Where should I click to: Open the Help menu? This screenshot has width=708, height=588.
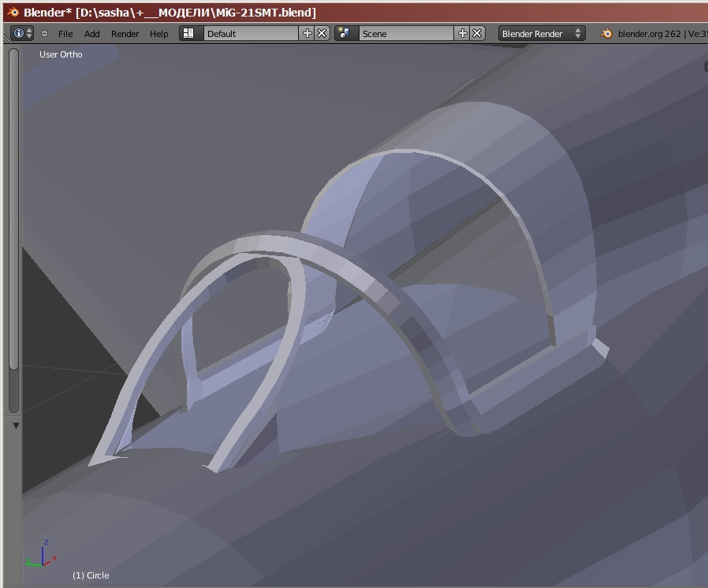[159, 34]
